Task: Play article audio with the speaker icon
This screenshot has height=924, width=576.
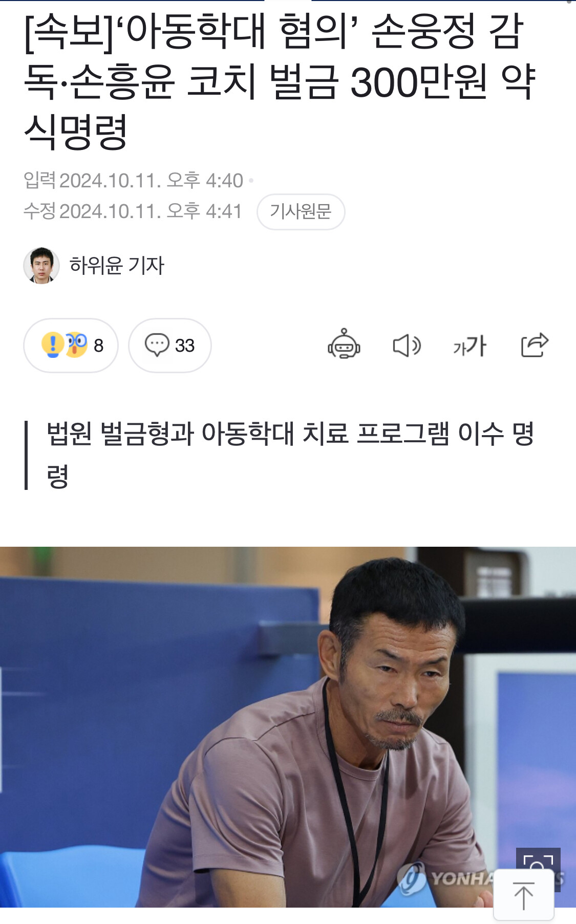Action: (407, 346)
